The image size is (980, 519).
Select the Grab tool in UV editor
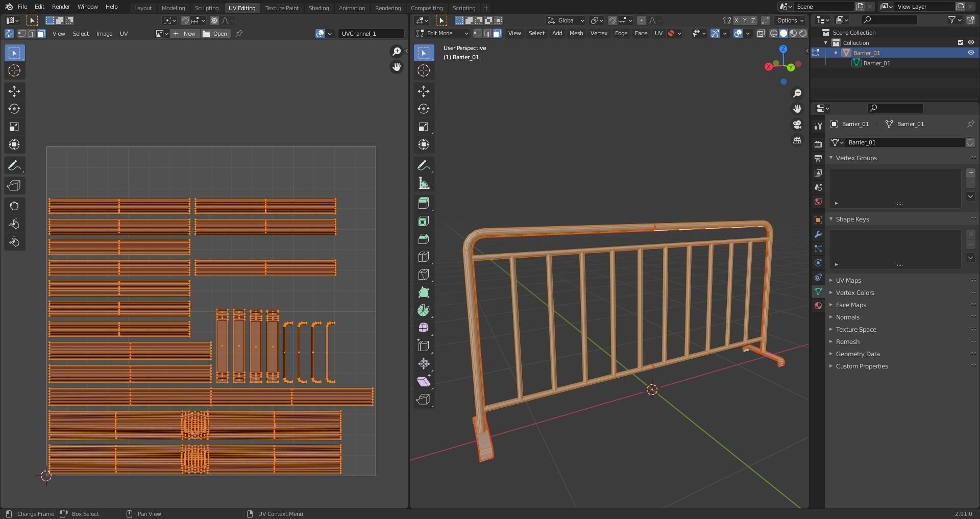[14, 206]
